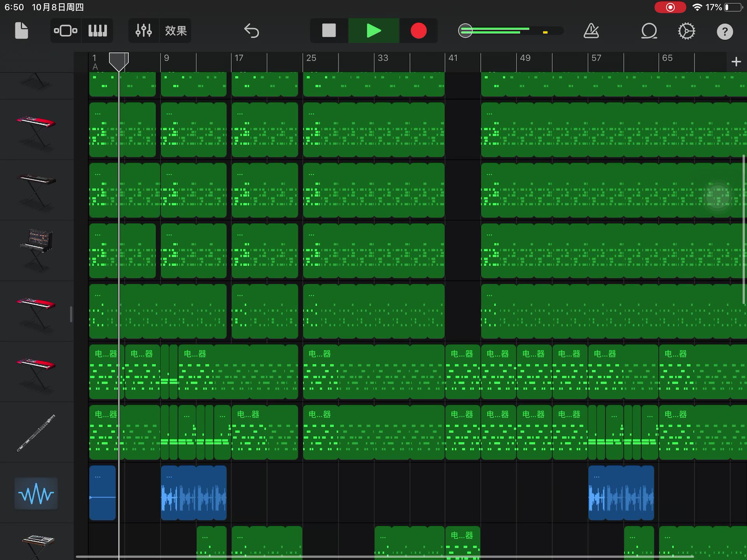Stop playback with the square button
This screenshot has height=560, width=747.
[329, 31]
